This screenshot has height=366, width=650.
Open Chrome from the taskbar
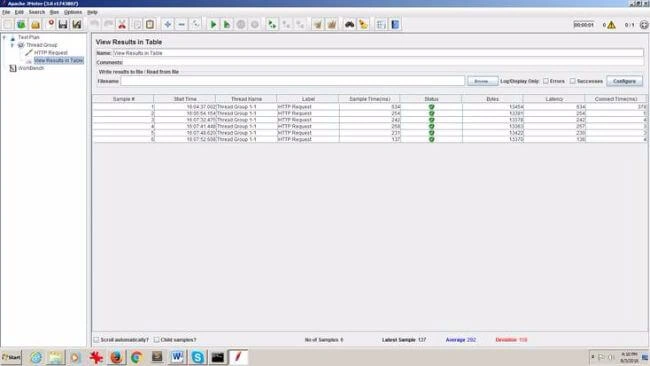tap(136, 357)
